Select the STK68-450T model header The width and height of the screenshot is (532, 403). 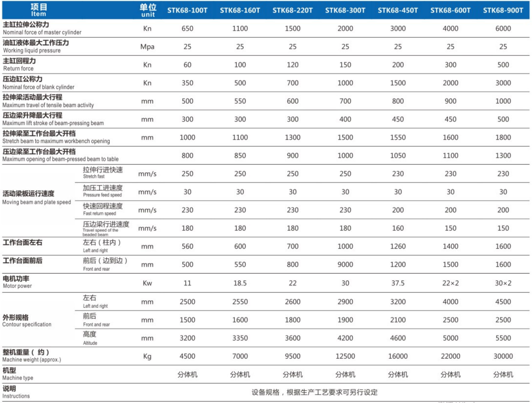398,10
